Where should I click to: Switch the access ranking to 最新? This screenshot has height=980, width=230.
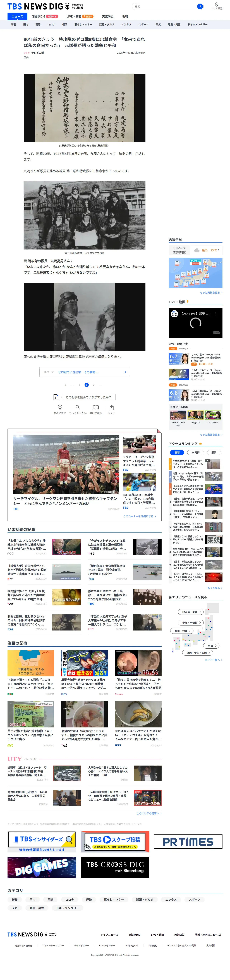177,452
